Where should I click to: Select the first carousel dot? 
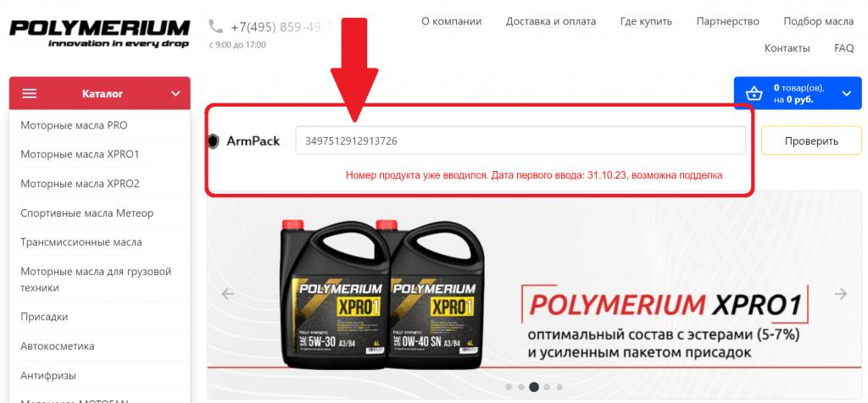509,387
